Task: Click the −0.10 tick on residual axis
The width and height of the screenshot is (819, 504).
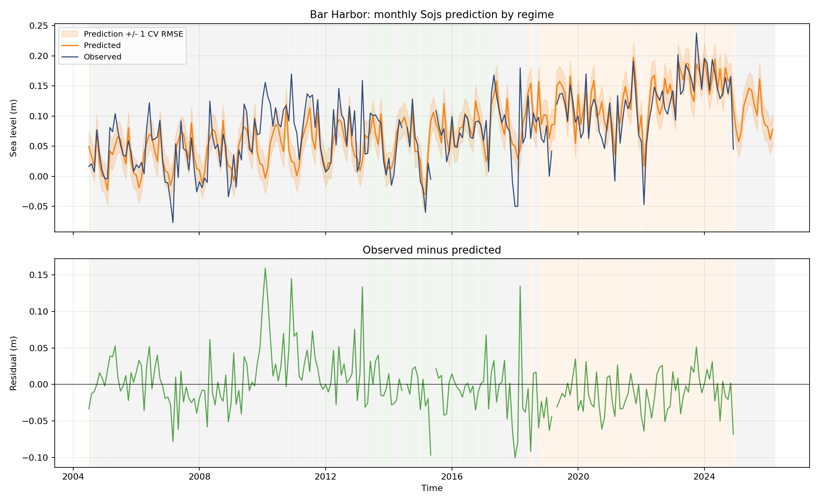Action: point(35,458)
